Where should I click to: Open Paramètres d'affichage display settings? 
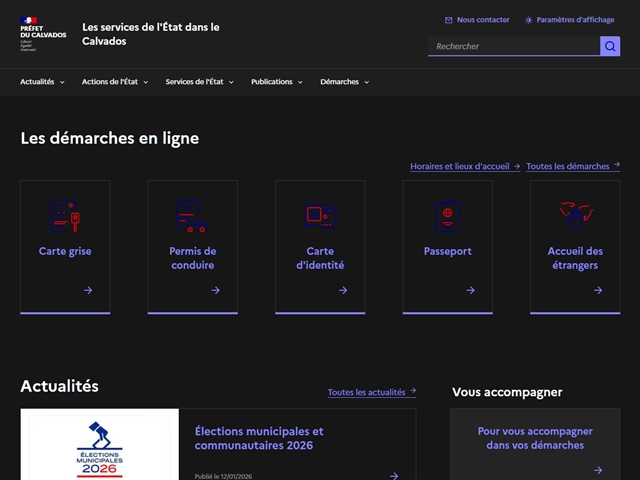point(569,19)
